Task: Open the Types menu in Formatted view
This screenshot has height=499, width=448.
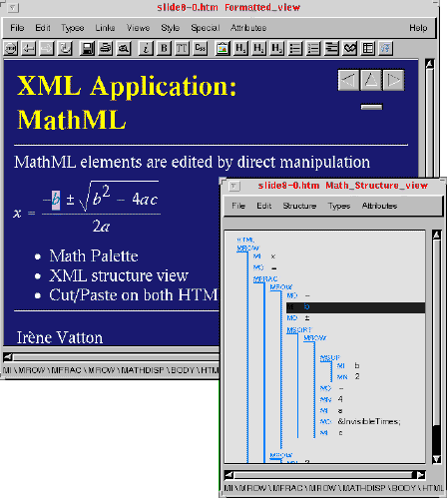Action: tap(72, 28)
